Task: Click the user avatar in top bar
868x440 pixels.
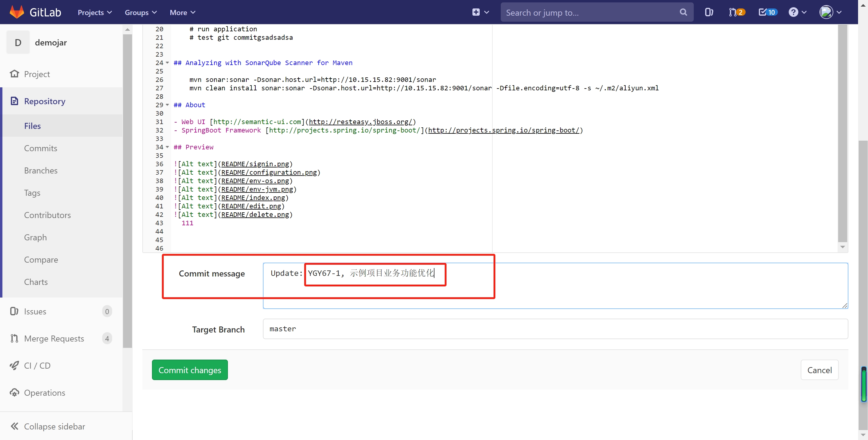Action: 826,12
